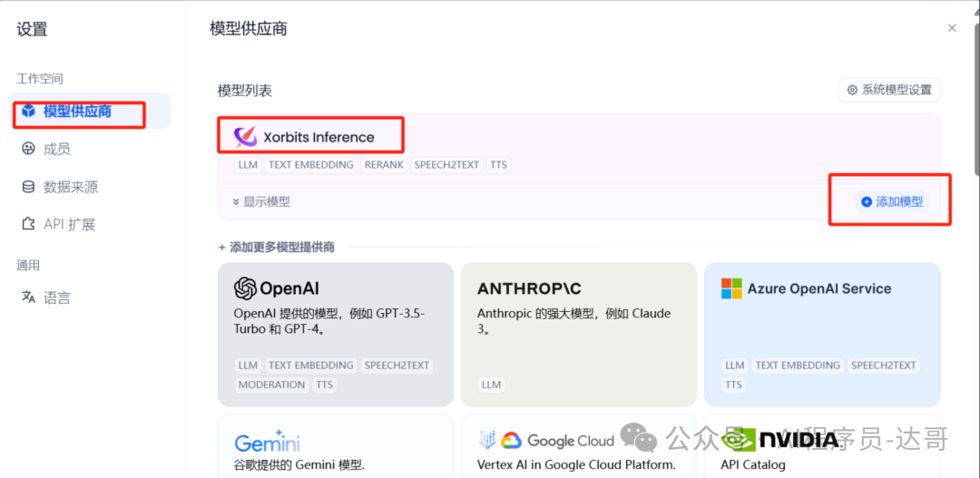The width and height of the screenshot is (980, 478).
Task: Click the cube icon beside 模型供应商
Action: tap(28, 112)
